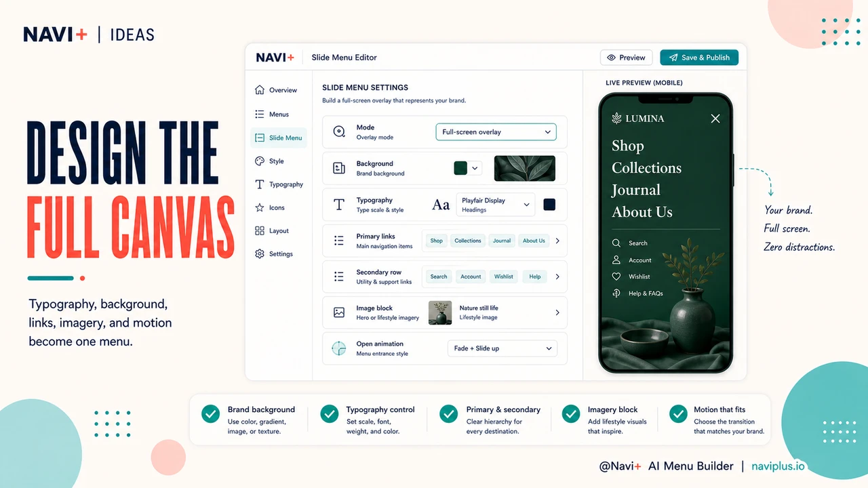
Task: Click the Help secondary link chip
Action: (x=535, y=277)
